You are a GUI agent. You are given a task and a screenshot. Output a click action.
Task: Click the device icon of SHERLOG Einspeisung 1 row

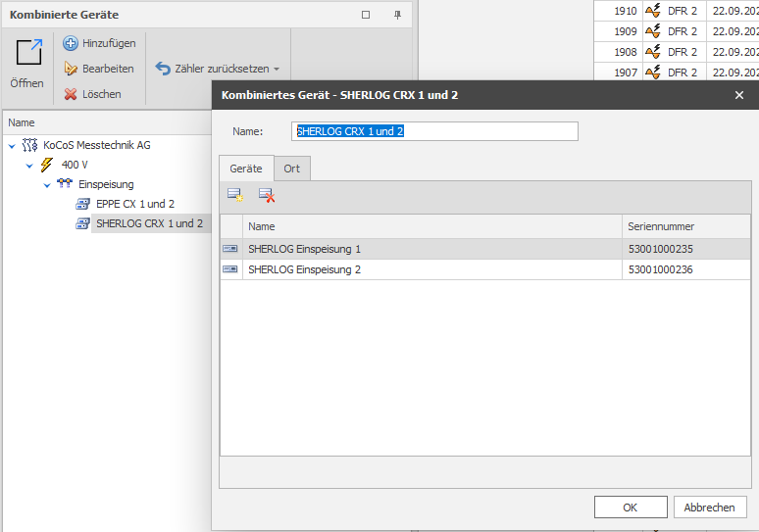pyautogui.click(x=229, y=249)
